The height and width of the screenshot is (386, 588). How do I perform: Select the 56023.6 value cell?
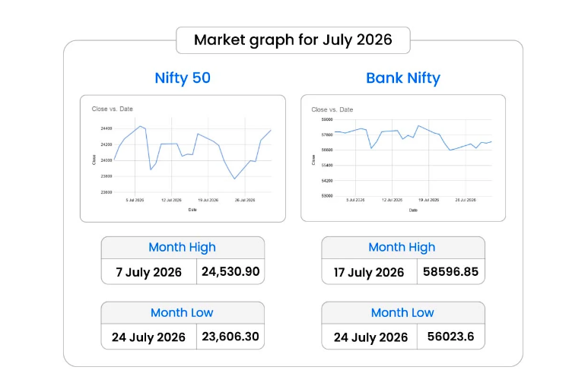tap(451, 337)
